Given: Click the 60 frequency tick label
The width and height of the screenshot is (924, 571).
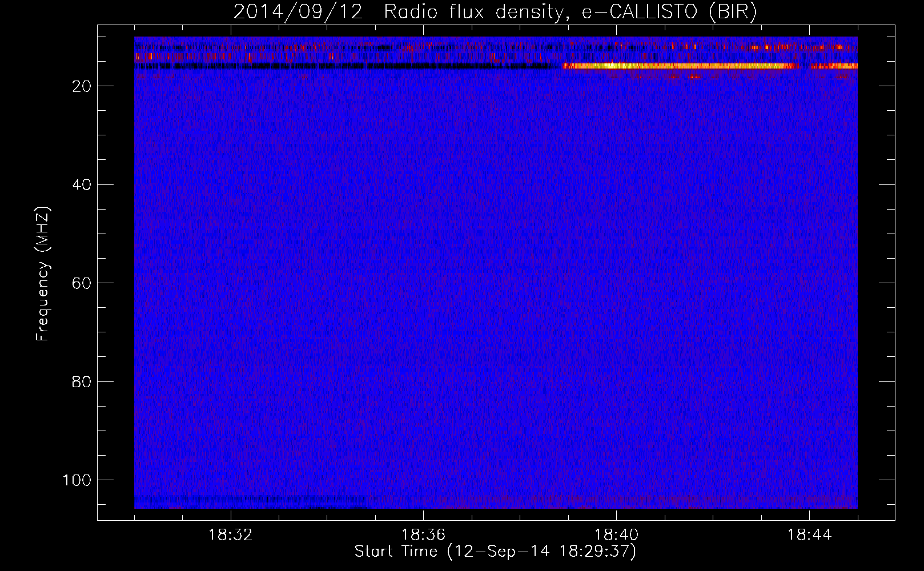Looking at the screenshot, I should click(82, 283).
